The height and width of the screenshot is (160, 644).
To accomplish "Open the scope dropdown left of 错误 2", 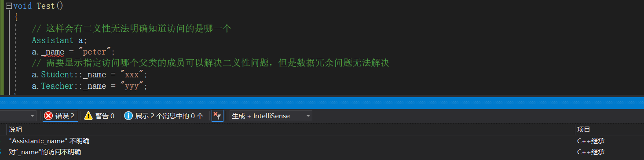I will pyautogui.click(x=18, y=116).
